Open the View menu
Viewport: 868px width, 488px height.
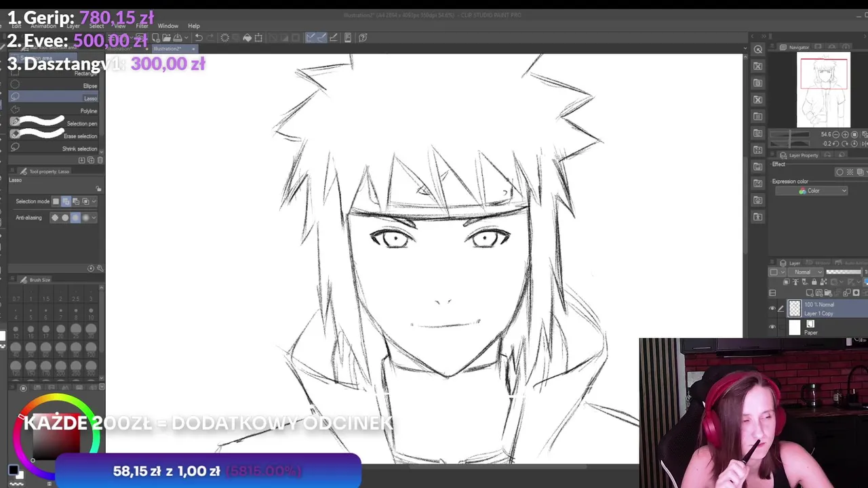tap(120, 26)
